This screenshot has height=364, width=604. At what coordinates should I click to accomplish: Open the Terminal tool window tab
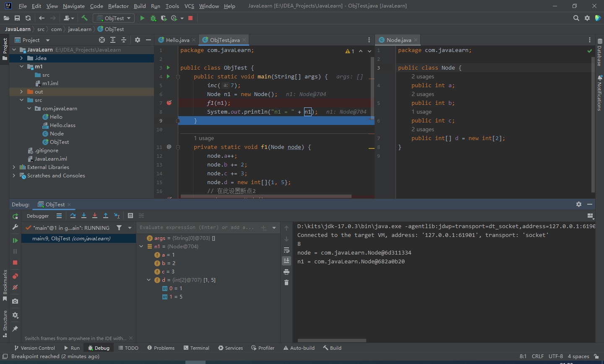pyautogui.click(x=196, y=348)
